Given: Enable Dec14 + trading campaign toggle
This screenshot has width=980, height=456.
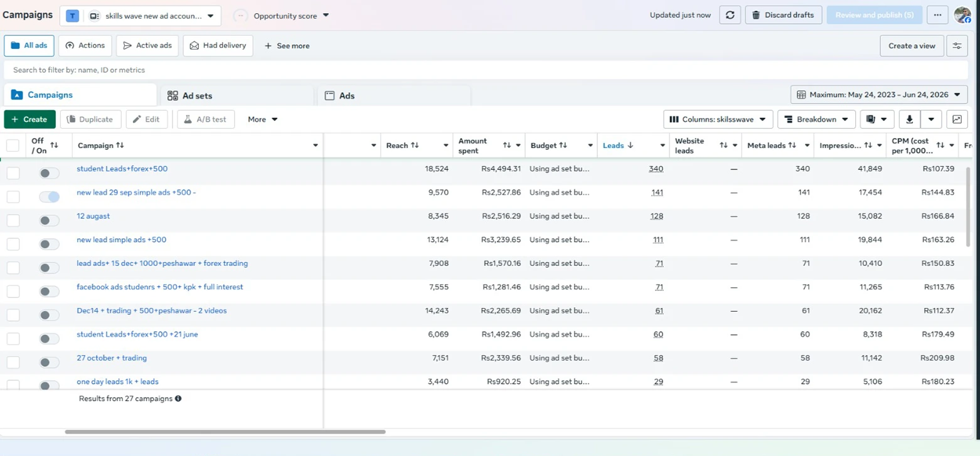Looking at the screenshot, I should click(49, 315).
